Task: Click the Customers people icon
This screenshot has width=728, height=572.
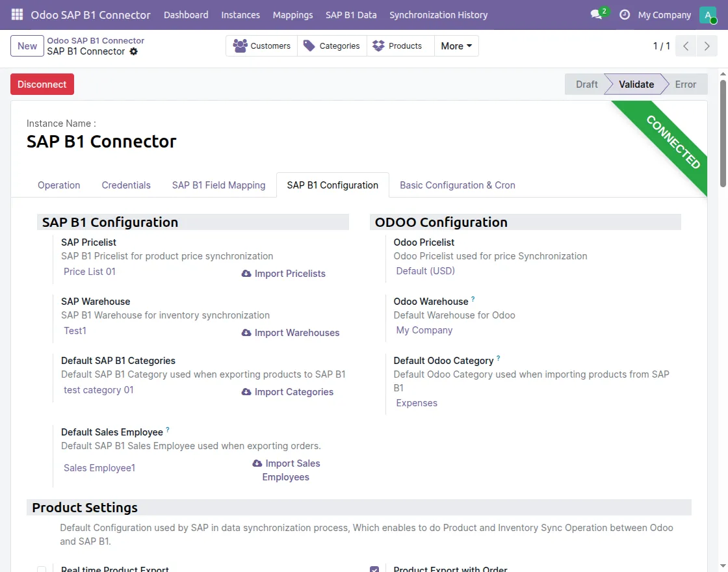Action: point(240,45)
